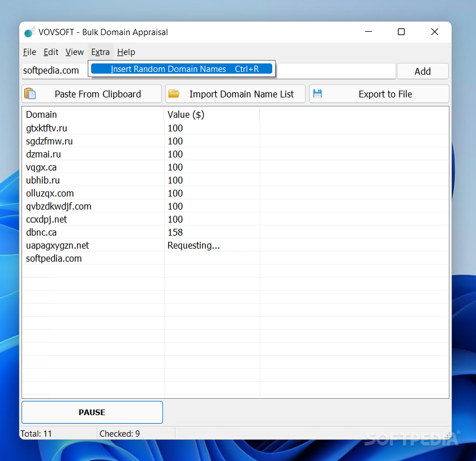Maximize the Bulk Domain Appraisal window
Image resolution: width=476 pixels, height=461 pixels.
point(401,32)
